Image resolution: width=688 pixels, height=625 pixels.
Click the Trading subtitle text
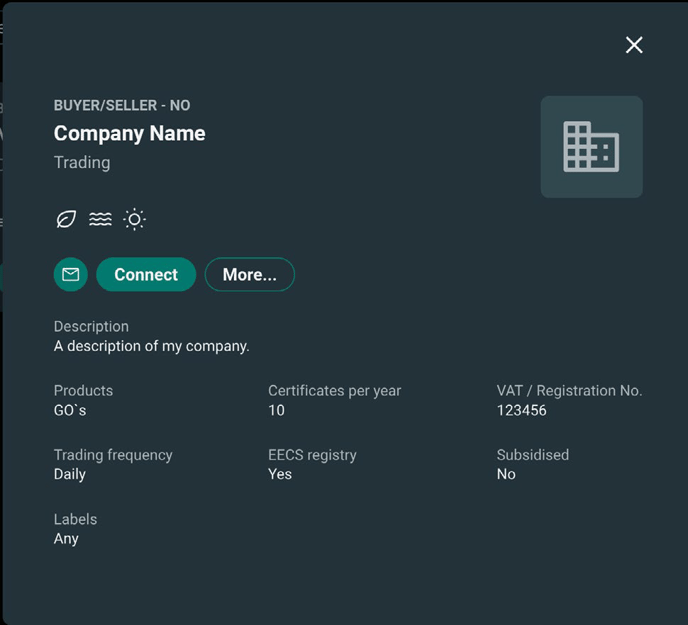[x=82, y=162]
